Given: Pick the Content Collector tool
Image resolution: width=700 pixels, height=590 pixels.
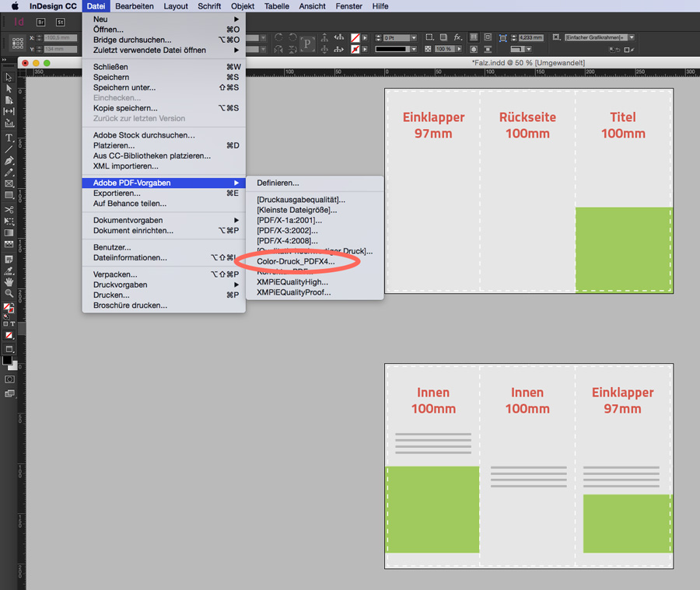Looking at the screenshot, I should (9, 123).
